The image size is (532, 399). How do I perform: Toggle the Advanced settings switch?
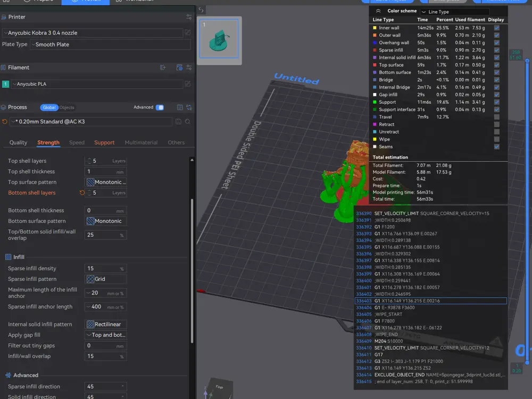(x=160, y=107)
